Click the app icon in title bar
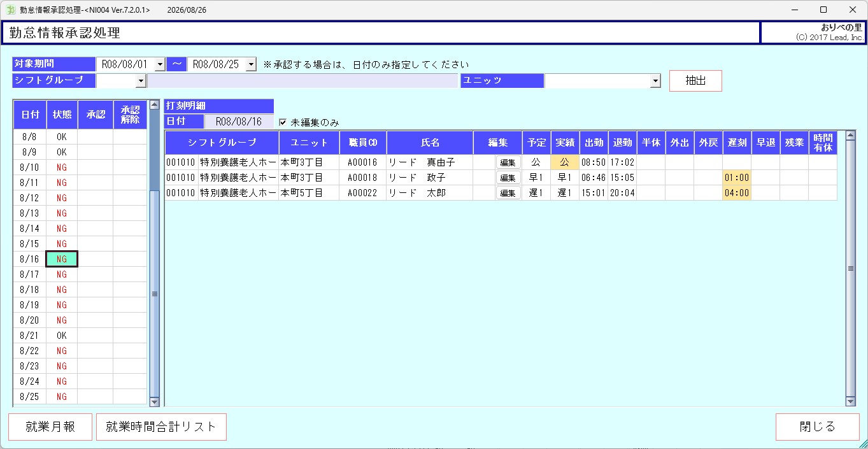The height and width of the screenshot is (449, 868). pyautogui.click(x=10, y=10)
